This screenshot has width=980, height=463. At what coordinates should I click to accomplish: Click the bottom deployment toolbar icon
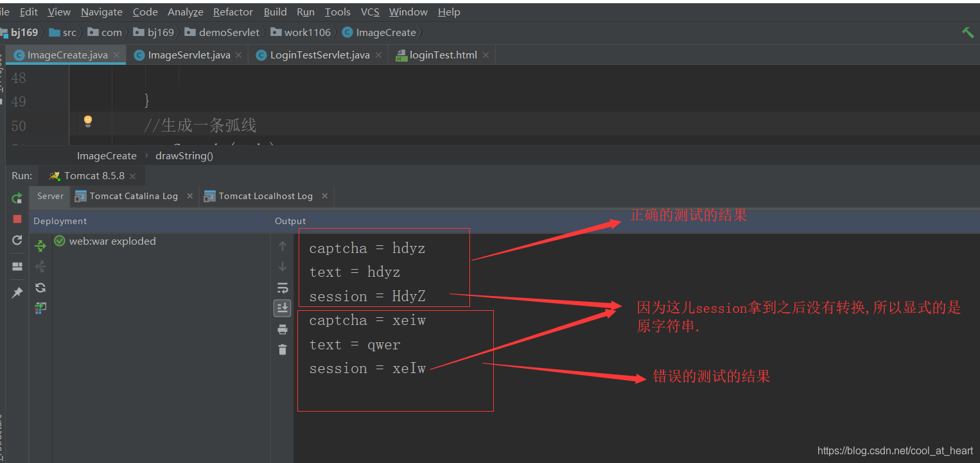(40, 308)
